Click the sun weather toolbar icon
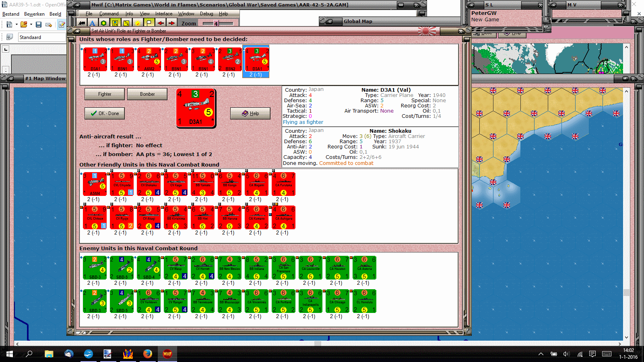644x362 pixels. click(138, 23)
